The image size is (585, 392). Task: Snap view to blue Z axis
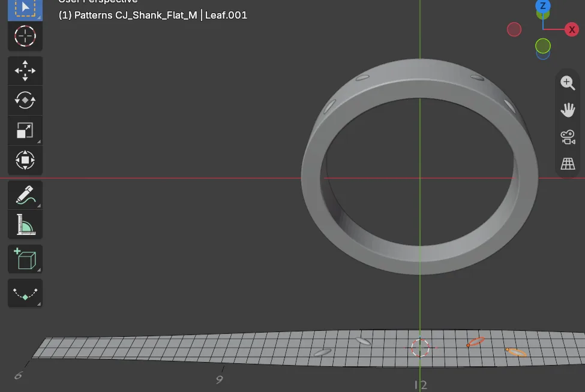pyautogui.click(x=543, y=5)
